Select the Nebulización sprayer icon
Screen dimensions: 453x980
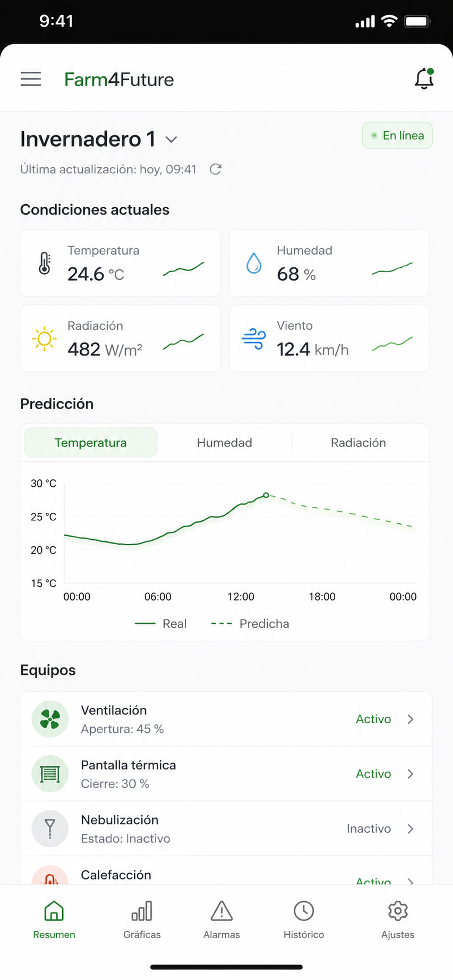(x=50, y=829)
